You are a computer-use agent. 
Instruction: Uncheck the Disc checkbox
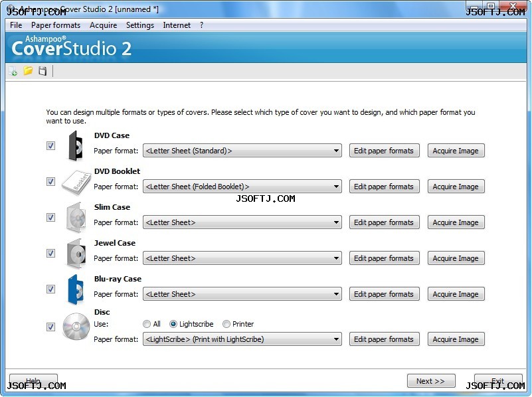(x=50, y=327)
